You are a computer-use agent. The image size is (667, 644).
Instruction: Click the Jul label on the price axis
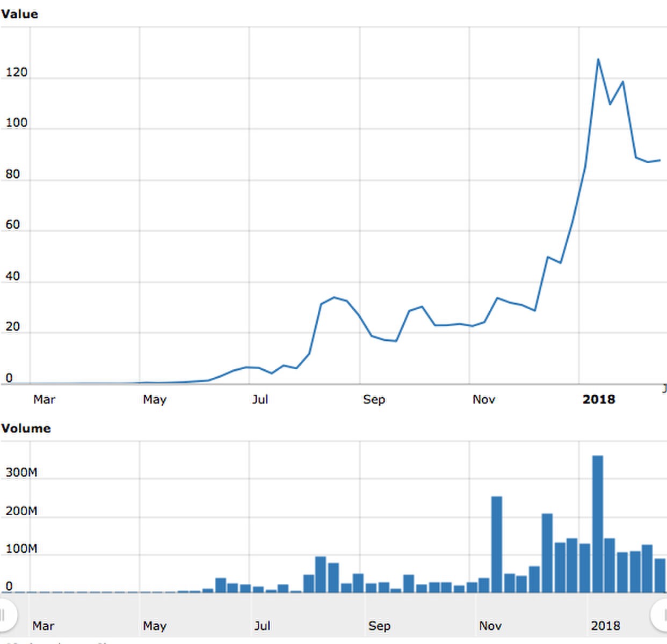pyautogui.click(x=261, y=399)
